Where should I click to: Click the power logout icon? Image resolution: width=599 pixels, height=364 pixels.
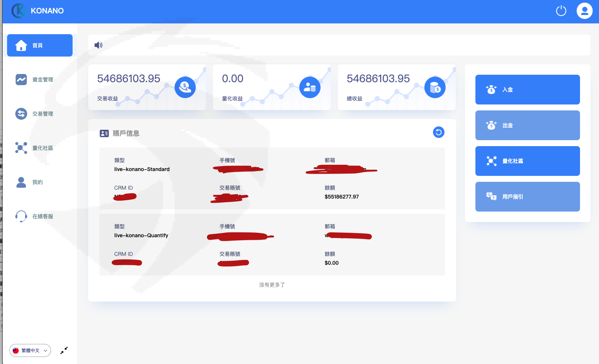561,11
